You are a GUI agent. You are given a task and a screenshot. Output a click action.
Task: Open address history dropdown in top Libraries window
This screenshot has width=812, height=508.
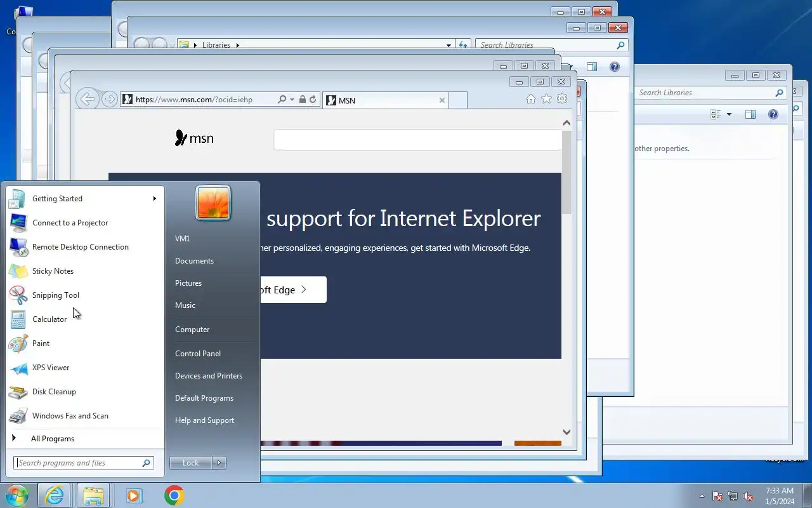pyautogui.click(x=449, y=45)
